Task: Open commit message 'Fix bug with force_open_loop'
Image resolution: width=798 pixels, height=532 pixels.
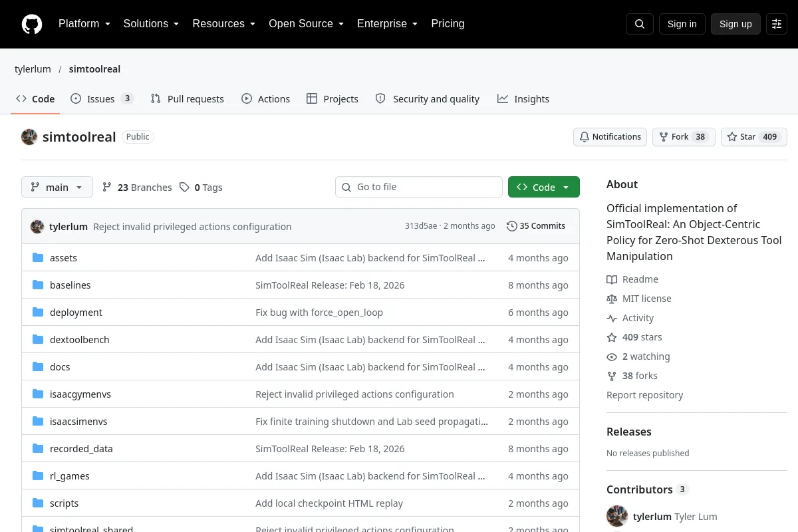Action: click(319, 313)
